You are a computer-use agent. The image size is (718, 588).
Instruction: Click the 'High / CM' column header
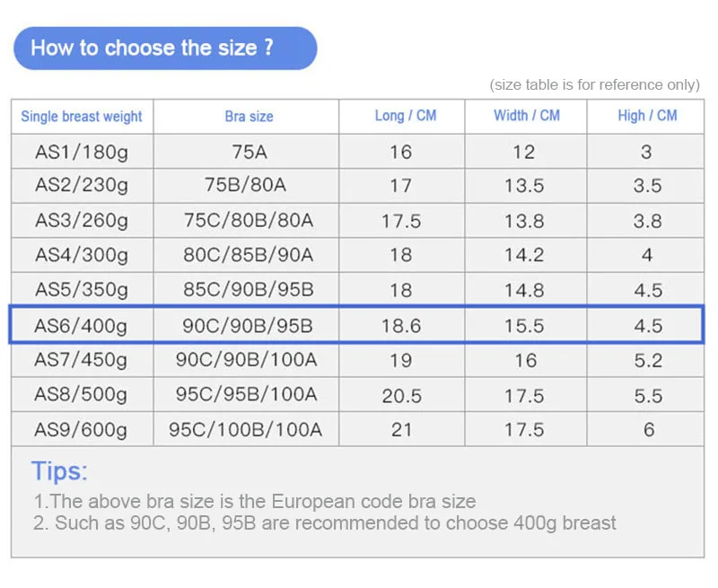pos(645,117)
